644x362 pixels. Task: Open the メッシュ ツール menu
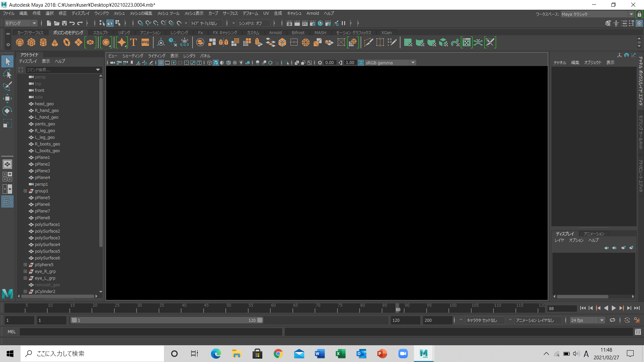[168, 13]
